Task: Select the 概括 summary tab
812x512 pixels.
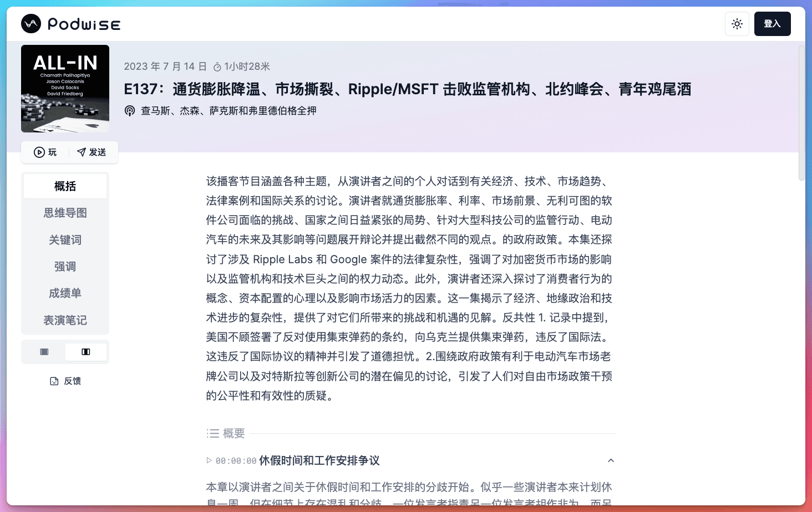Action: [x=65, y=186]
